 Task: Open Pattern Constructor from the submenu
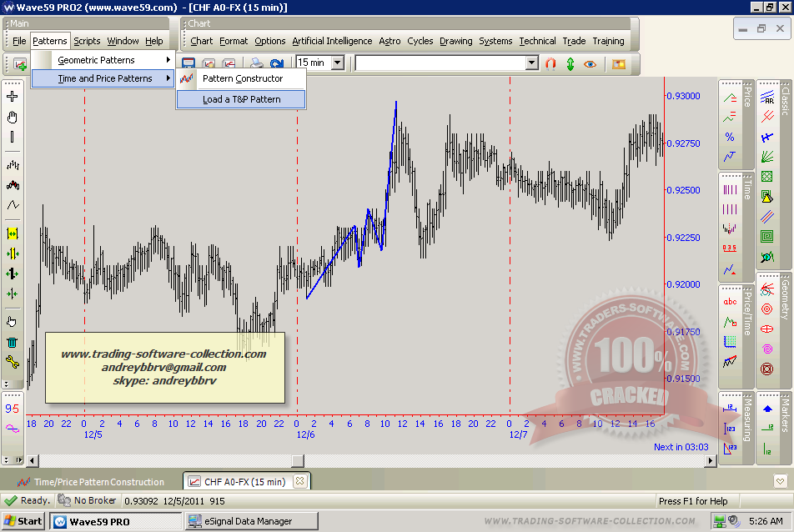242,78
